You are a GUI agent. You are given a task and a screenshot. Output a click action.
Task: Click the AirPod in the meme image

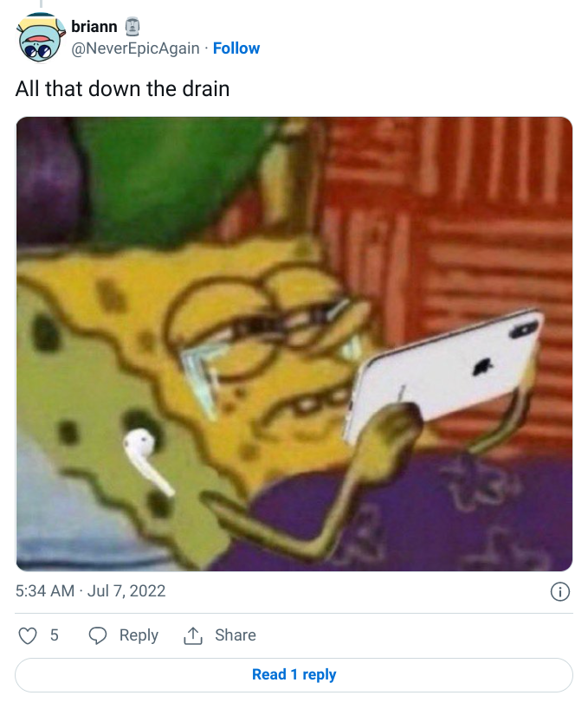[146, 460]
